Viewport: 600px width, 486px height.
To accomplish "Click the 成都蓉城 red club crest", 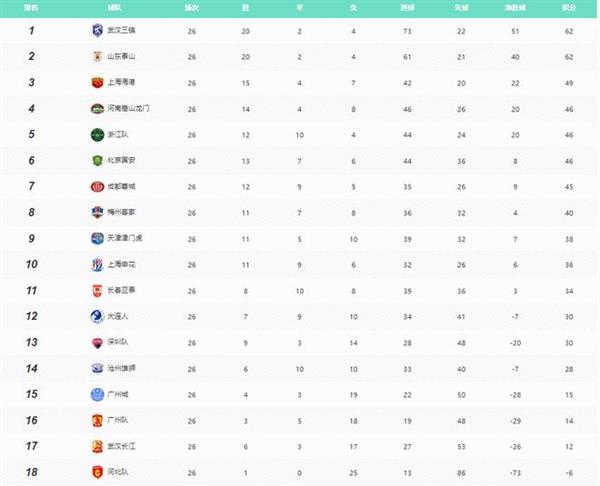I will [x=98, y=187].
